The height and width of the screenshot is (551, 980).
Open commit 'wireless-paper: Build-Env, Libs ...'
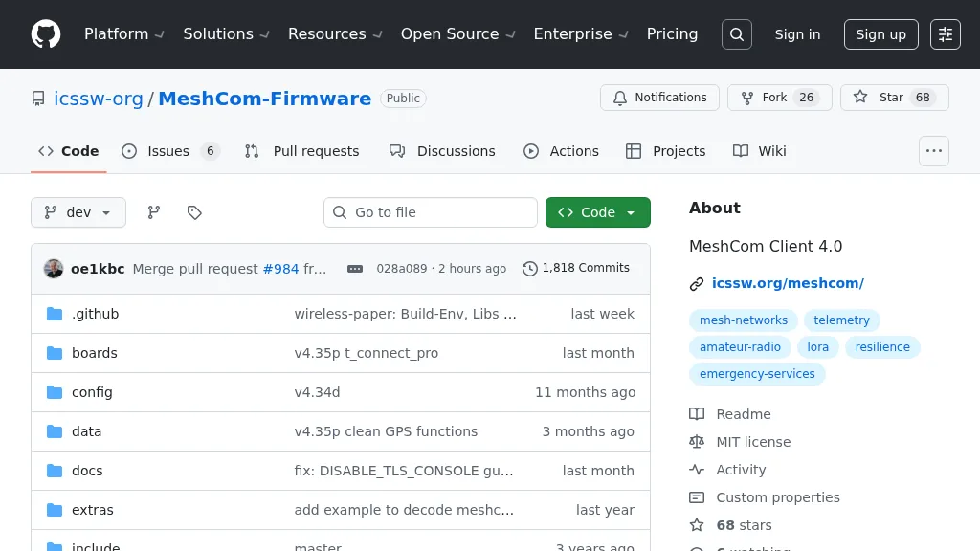click(406, 314)
